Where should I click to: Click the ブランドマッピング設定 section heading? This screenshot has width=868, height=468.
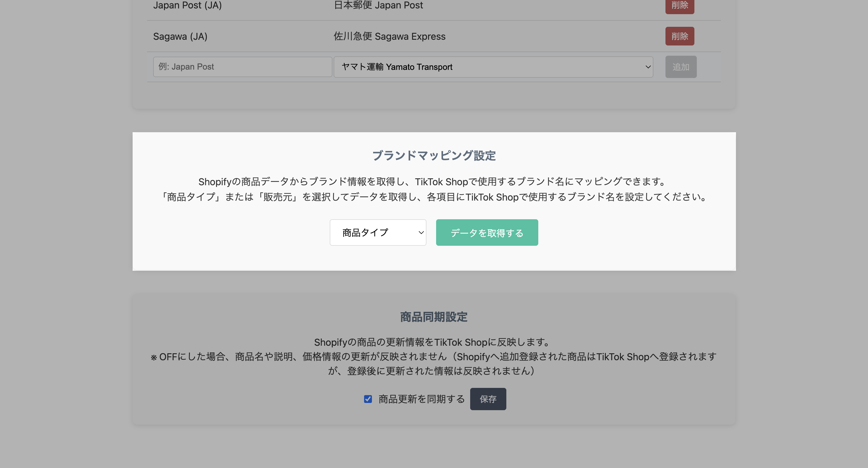coord(434,156)
